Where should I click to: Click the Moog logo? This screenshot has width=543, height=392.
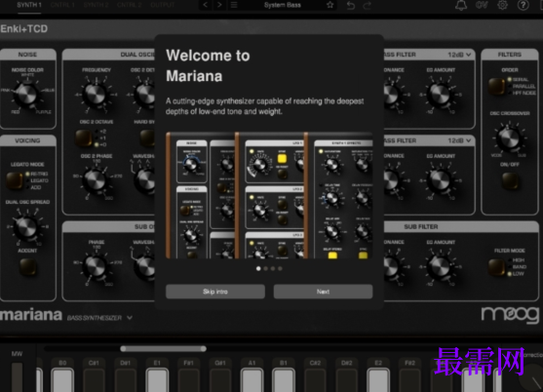coord(510,314)
